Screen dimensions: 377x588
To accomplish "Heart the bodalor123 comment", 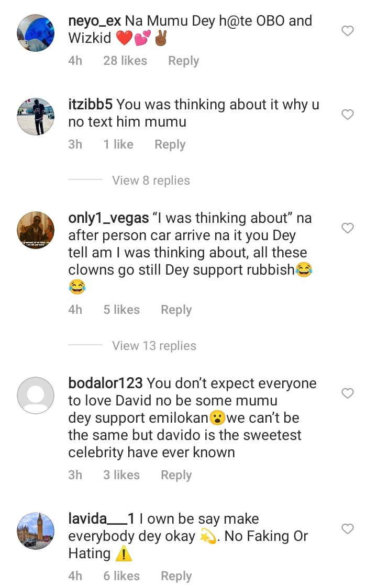I will [348, 393].
